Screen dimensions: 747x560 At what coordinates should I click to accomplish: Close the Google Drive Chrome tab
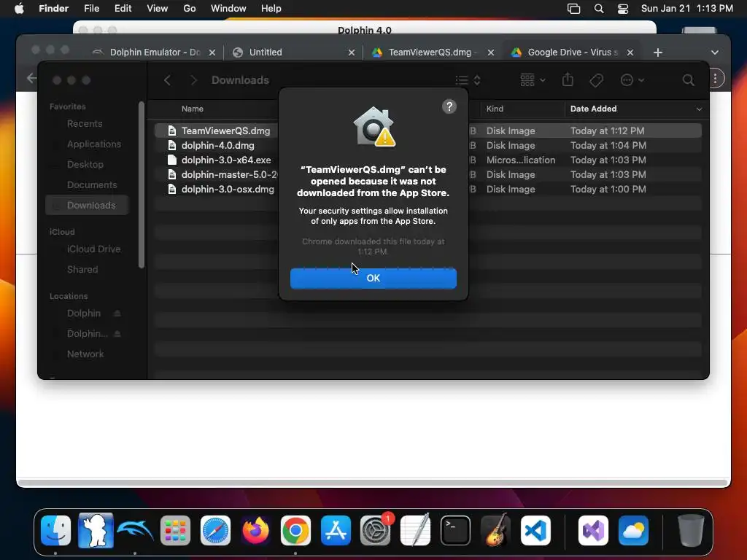point(630,52)
